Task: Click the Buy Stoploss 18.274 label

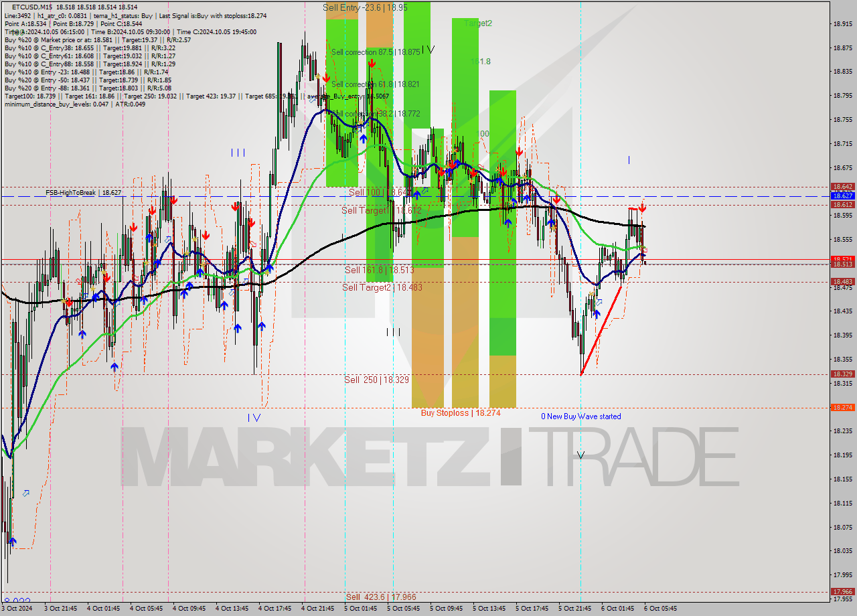Action: point(461,413)
